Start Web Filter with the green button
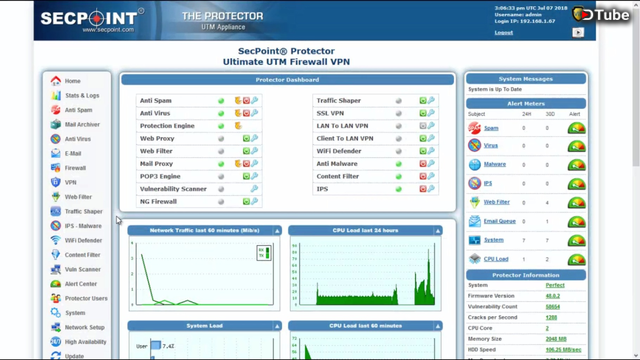This screenshot has height=360, width=640. (246, 151)
